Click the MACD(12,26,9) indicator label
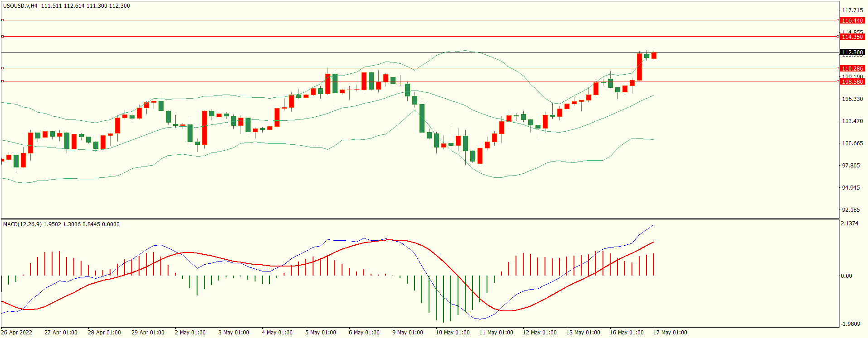Screen dimensions: 868x338 click(x=22, y=224)
